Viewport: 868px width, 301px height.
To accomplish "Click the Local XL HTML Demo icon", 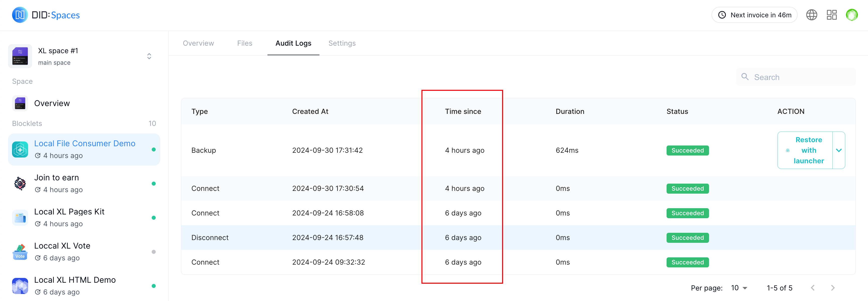I will pos(20,286).
